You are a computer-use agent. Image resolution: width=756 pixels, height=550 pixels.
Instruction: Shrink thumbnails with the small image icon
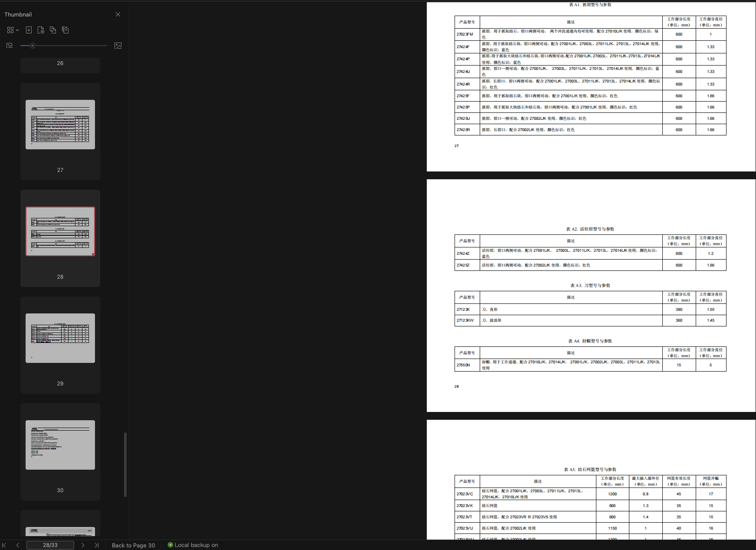[10, 46]
